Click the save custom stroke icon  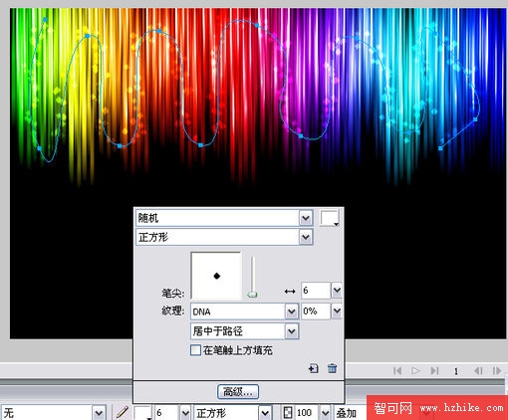(313, 368)
